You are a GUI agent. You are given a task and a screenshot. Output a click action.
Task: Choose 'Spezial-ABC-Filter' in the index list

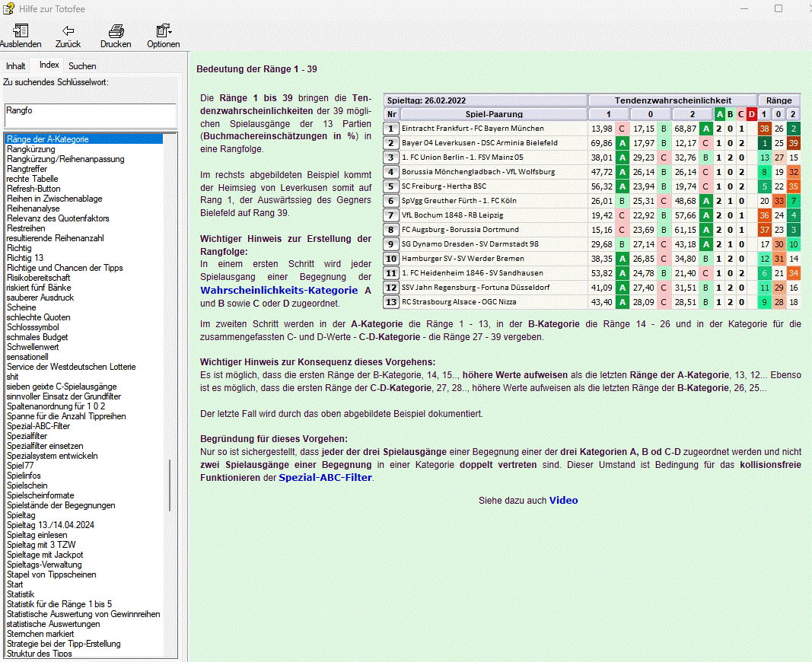[x=38, y=426]
